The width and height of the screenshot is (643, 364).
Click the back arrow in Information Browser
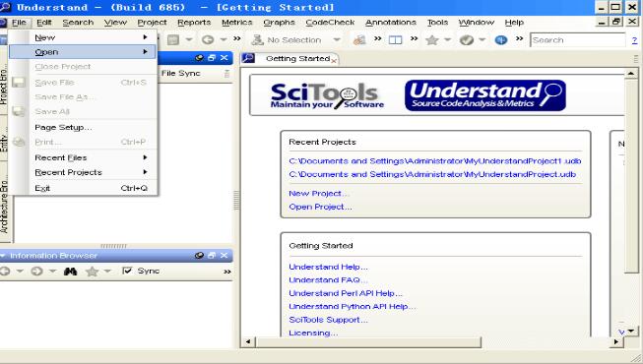click(5, 271)
